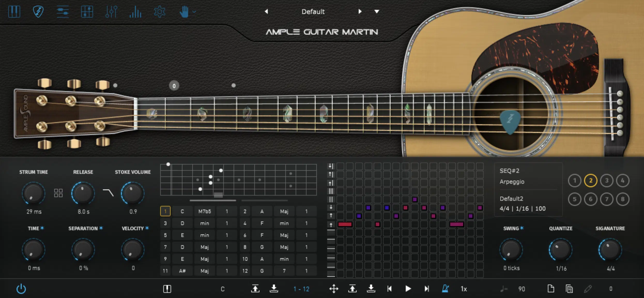Click the 1 - 12 chord range
The width and height of the screenshot is (644, 298).
pyautogui.click(x=301, y=289)
